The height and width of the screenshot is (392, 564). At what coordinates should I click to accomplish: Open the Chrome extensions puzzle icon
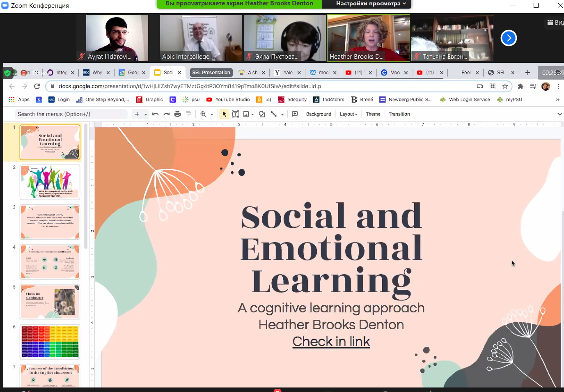(520, 86)
